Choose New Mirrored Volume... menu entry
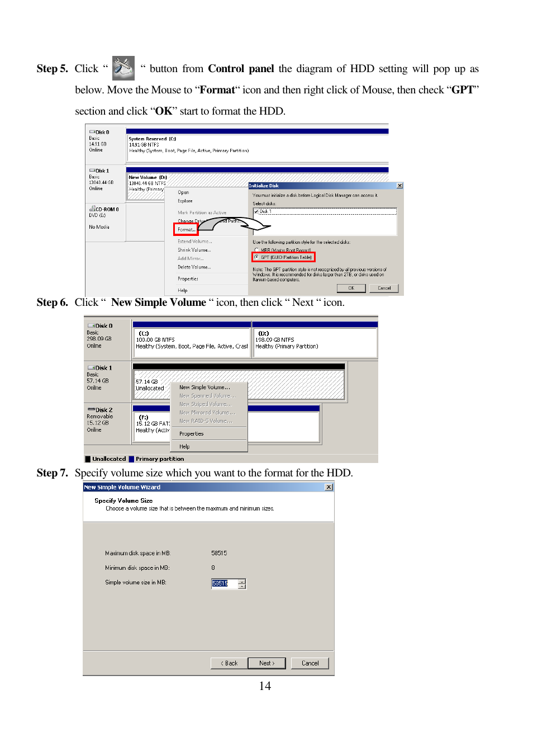Screen dimensions: 533x756 pos(207,412)
